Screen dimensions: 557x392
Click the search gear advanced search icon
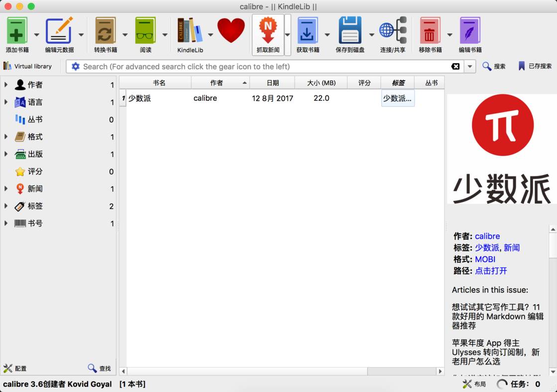76,67
